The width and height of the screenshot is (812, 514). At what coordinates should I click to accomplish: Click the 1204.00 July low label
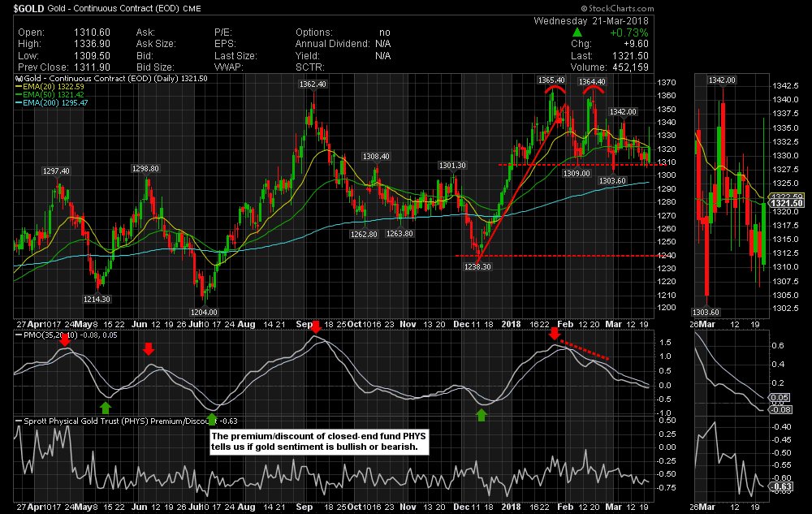click(204, 312)
